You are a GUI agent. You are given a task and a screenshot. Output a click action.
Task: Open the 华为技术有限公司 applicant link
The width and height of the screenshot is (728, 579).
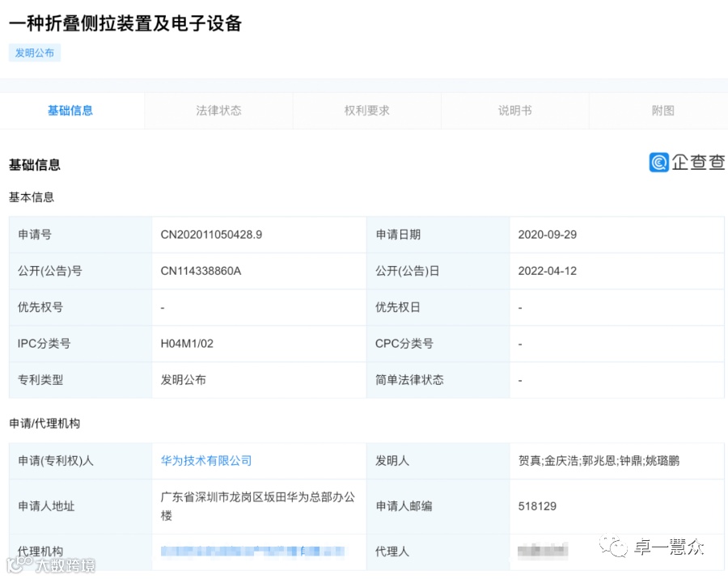[206, 461]
